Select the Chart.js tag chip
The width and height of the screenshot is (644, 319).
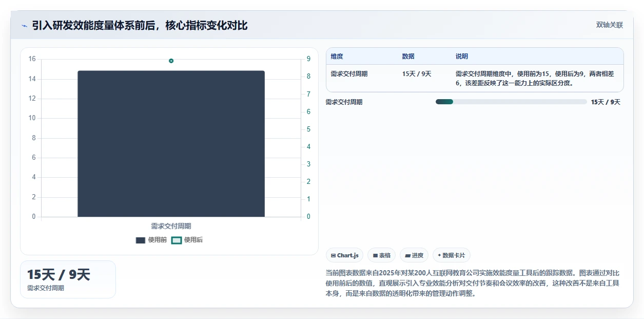[x=345, y=255]
